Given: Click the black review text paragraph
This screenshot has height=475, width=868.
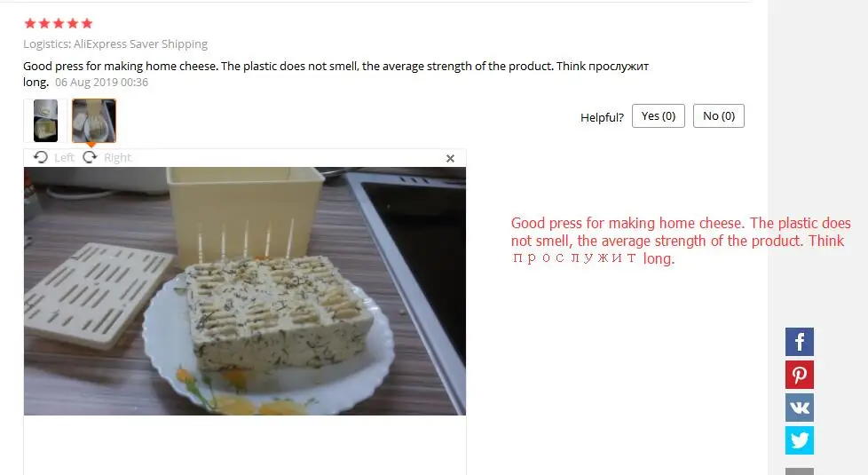Looking at the screenshot, I should 335,74.
